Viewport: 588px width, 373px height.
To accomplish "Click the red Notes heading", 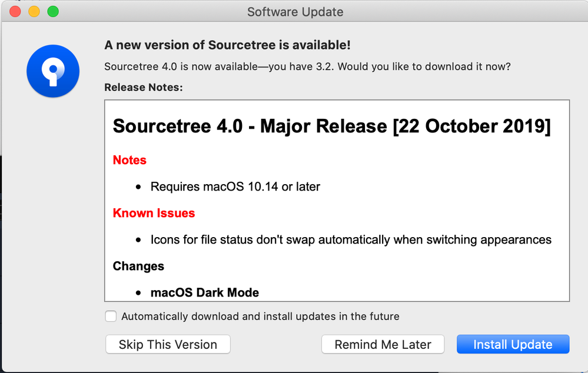I will [x=129, y=160].
